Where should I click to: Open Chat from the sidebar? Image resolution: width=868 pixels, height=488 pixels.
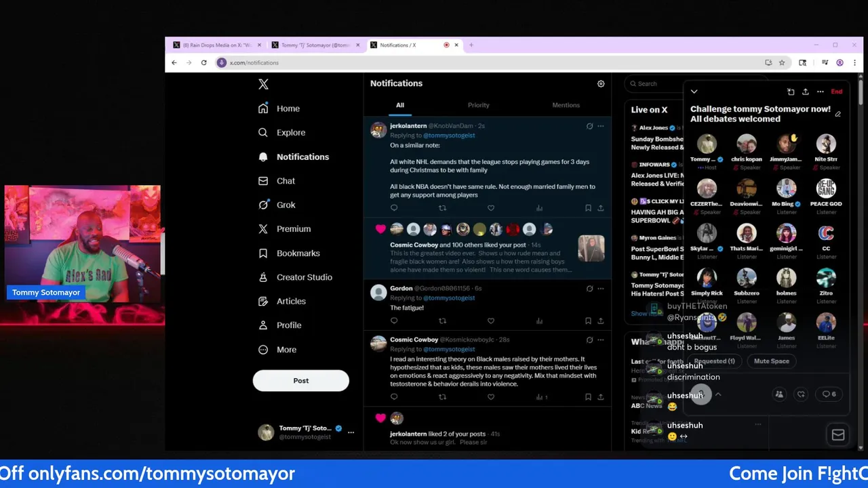[x=277, y=181]
